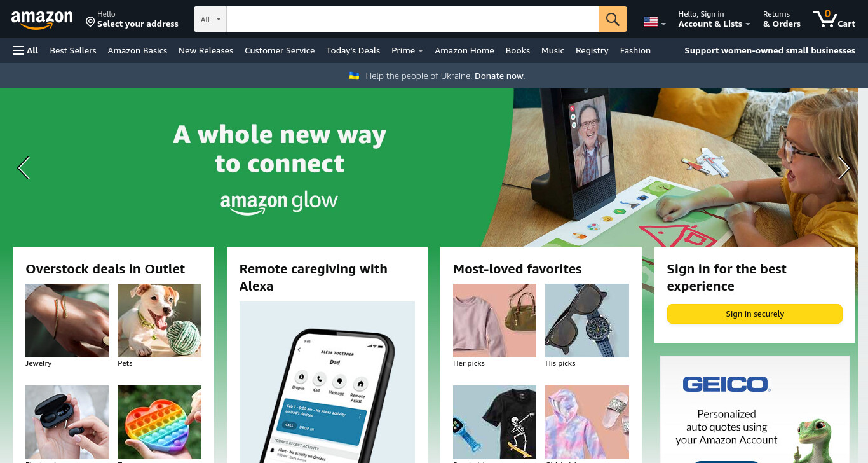Select the His picks thumbnail
This screenshot has width=868, height=463.
click(587, 325)
